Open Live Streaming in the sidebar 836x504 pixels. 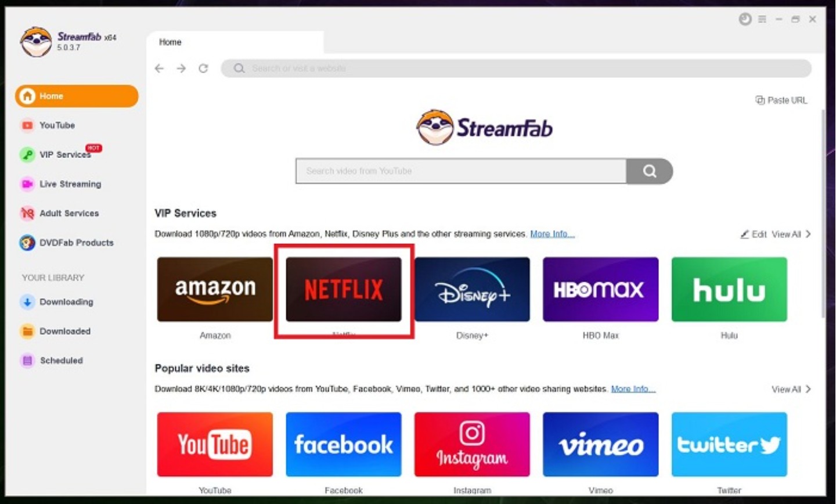point(70,184)
